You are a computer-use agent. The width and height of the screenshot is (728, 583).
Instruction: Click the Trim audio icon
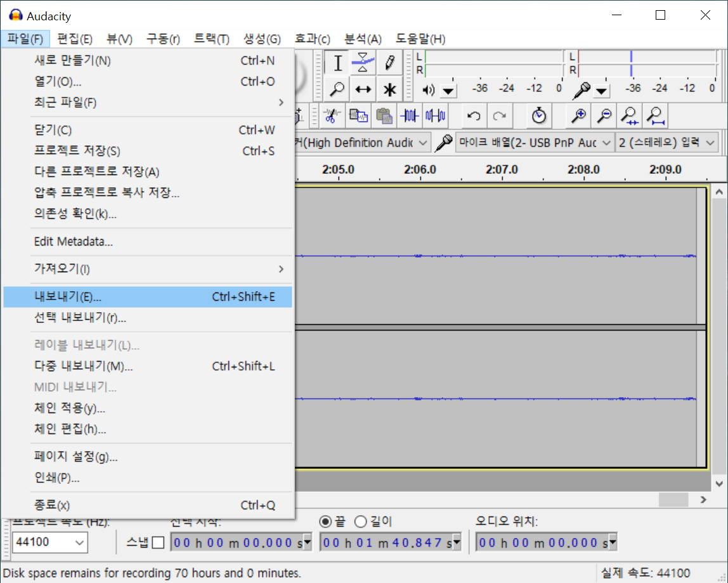(x=410, y=115)
